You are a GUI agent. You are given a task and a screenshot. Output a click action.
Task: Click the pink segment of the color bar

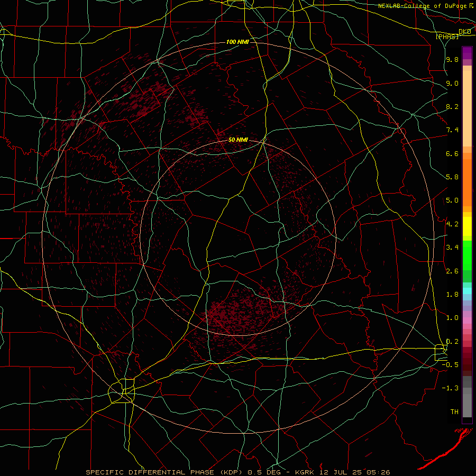coord(467,321)
